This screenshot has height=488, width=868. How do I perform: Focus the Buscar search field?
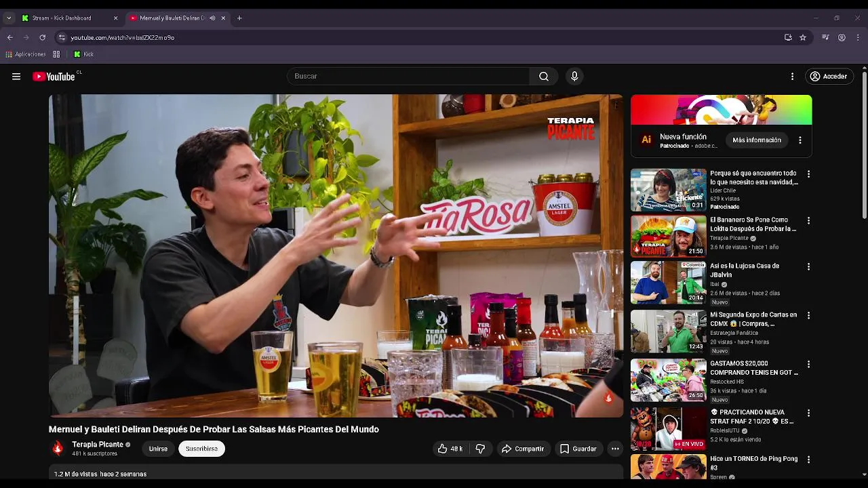(408, 77)
